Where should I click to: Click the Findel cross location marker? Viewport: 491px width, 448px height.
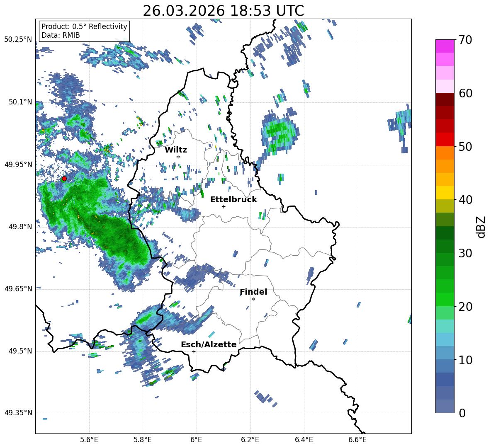[253, 299]
